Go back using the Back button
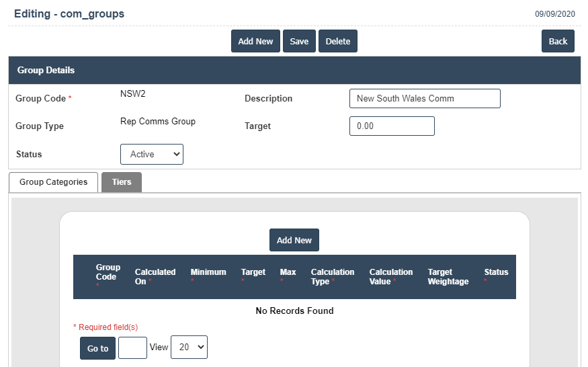Image resolution: width=588 pixels, height=367 pixels. 558,41
